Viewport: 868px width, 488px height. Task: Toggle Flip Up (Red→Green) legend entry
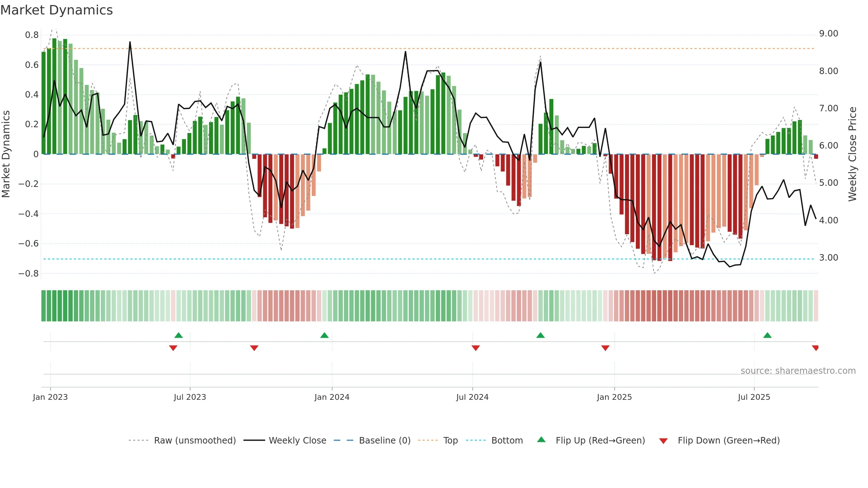tap(591, 440)
